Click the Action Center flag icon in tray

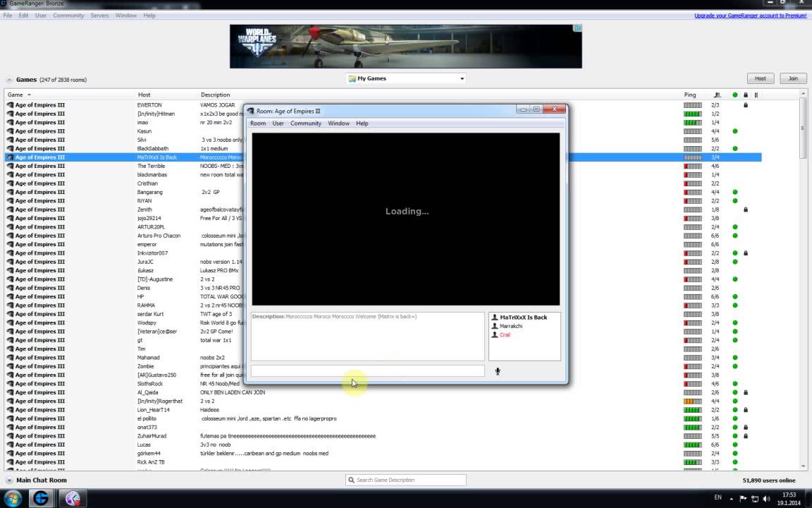coord(743,499)
